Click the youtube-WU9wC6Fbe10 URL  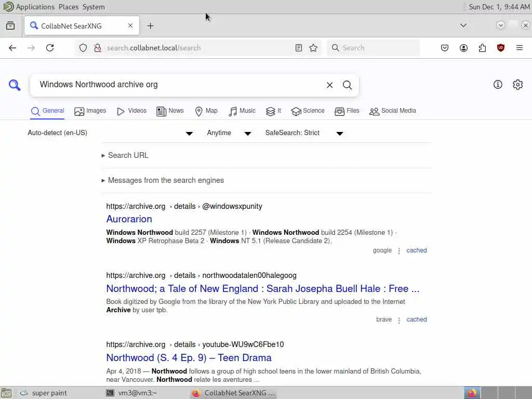click(x=195, y=345)
